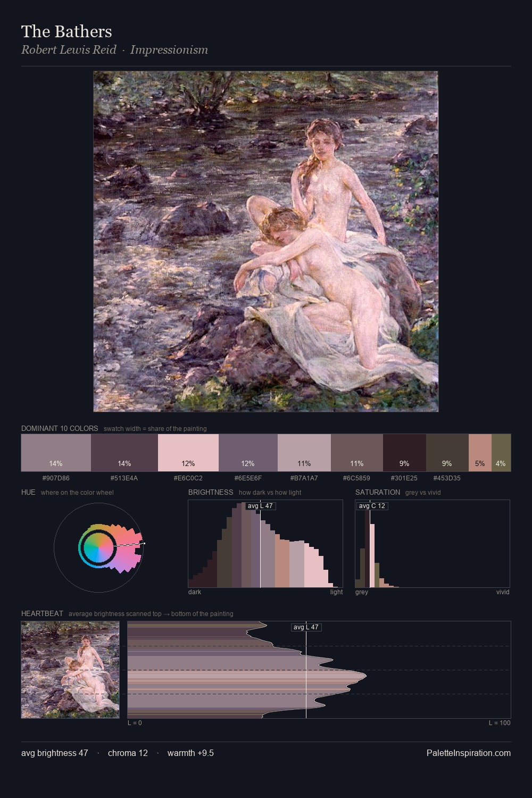Image resolution: width=532 pixels, height=798 pixels.
Task: Click the title 'The Bathers'
Action: (x=66, y=31)
